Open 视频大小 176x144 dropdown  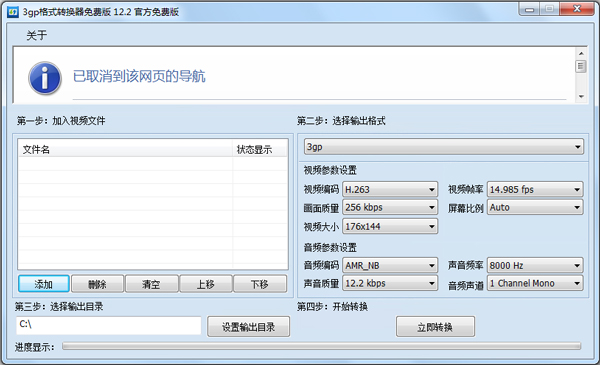pos(390,226)
